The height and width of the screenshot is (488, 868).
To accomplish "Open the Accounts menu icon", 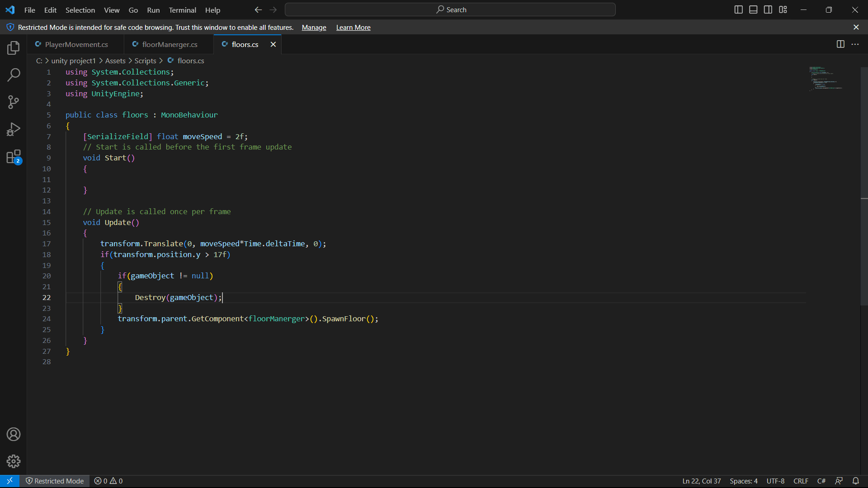I will coord(14,434).
